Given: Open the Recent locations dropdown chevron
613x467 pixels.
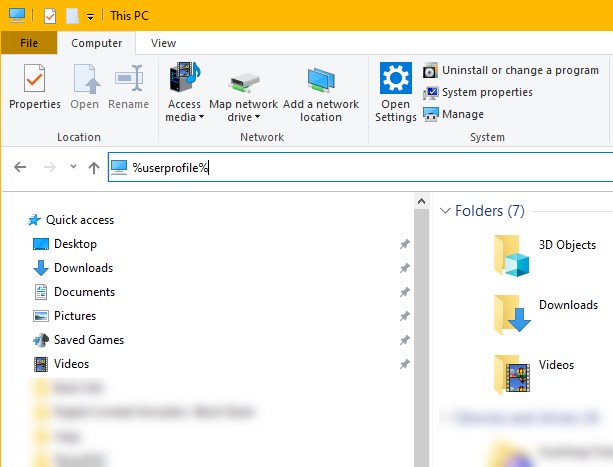Looking at the screenshot, I should (73, 166).
